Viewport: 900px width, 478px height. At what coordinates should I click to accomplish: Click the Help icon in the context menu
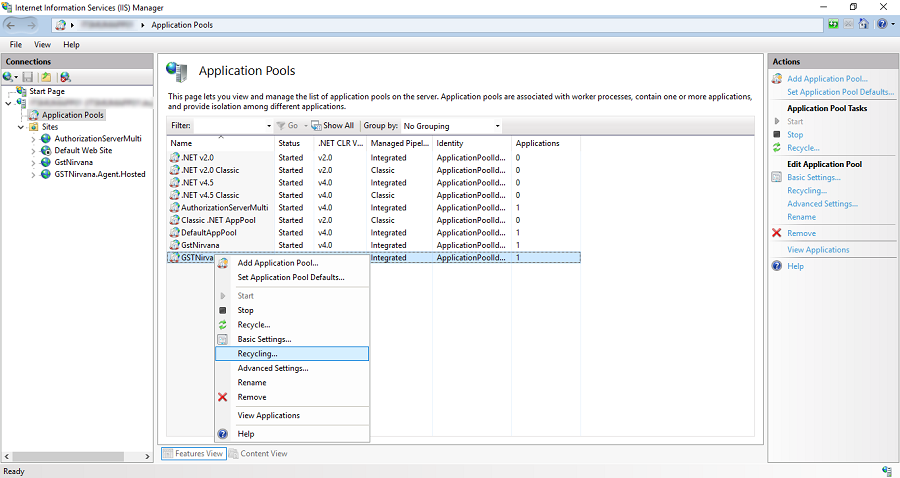pyautogui.click(x=223, y=434)
